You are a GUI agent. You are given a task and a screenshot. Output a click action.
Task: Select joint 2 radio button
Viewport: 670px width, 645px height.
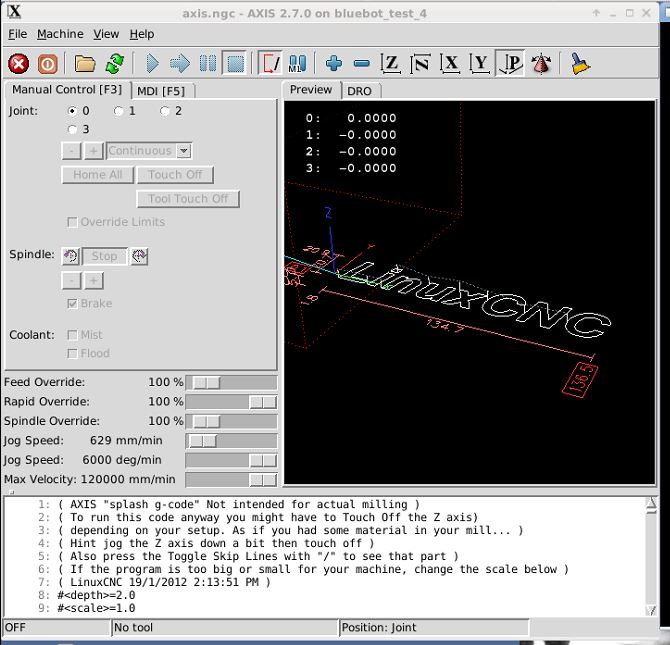pyautogui.click(x=165, y=111)
